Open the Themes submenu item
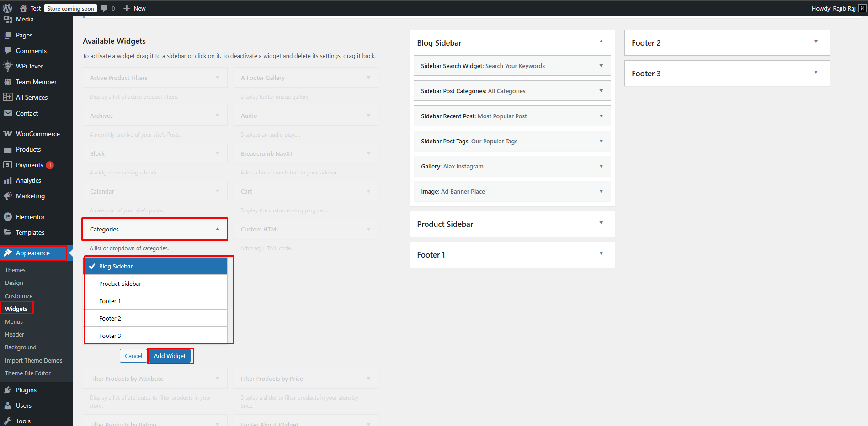The image size is (868, 426). (15, 270)
